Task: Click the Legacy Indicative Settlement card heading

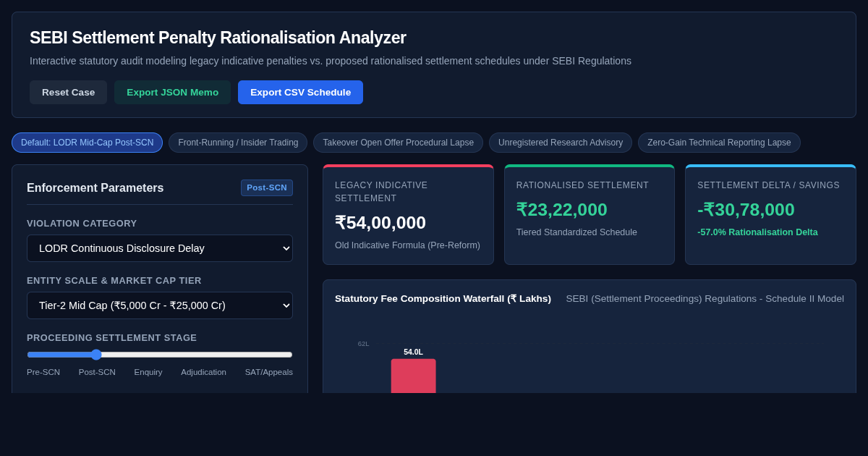Action: [381, 192]
